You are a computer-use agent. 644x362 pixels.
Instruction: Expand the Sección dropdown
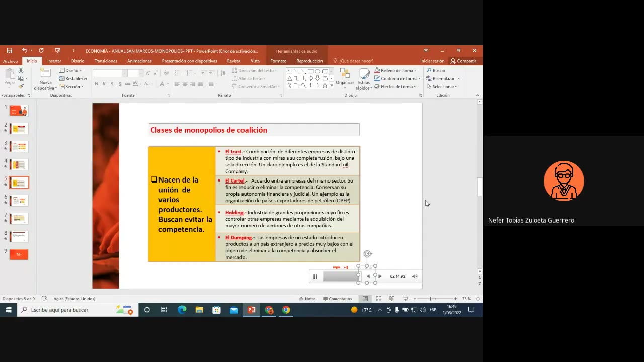pos(71,87)
